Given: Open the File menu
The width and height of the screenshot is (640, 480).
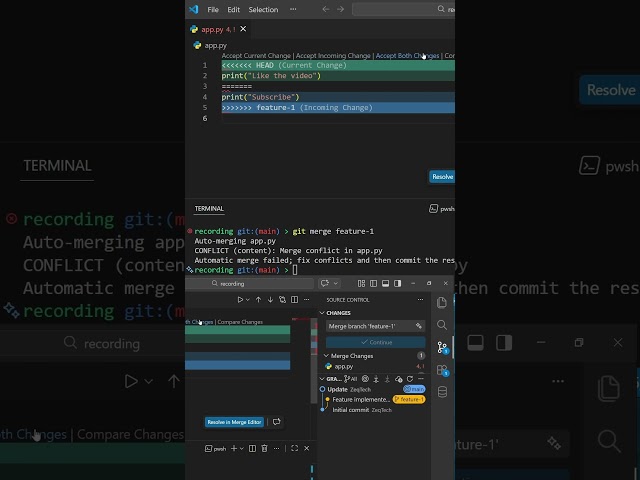Looking at the screenshot, I should pyautogui.click(x=213, y=10).
